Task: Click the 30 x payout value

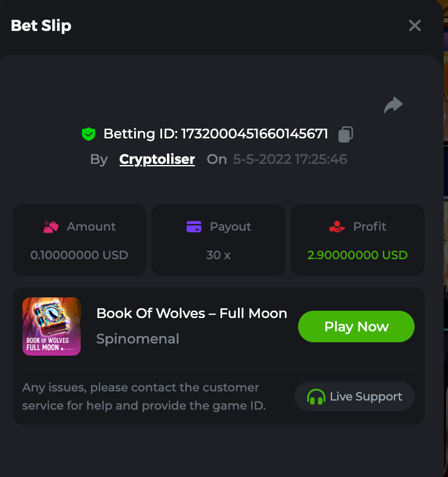Action: [x=219, y=255]
